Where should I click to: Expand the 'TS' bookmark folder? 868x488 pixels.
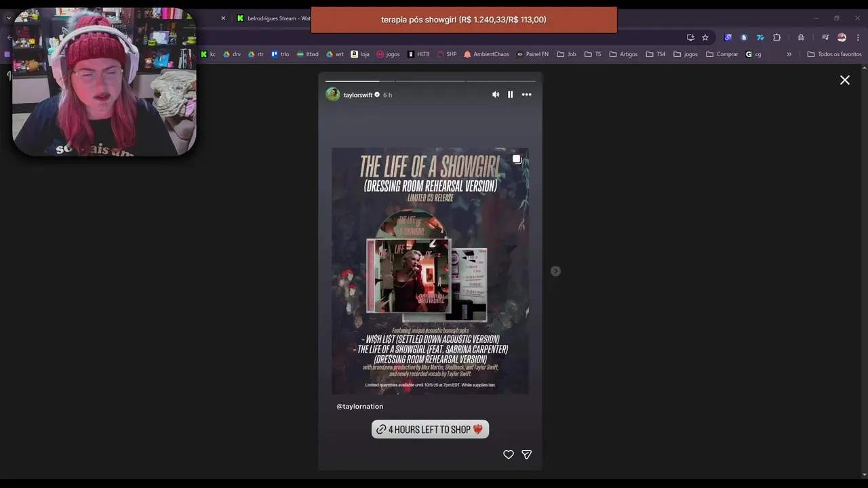pos(593,54)
